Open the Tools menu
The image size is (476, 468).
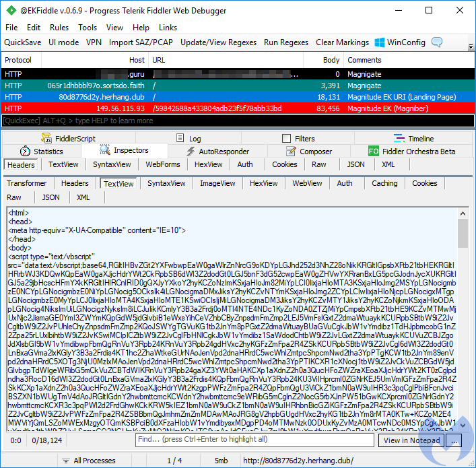[88, 28]
